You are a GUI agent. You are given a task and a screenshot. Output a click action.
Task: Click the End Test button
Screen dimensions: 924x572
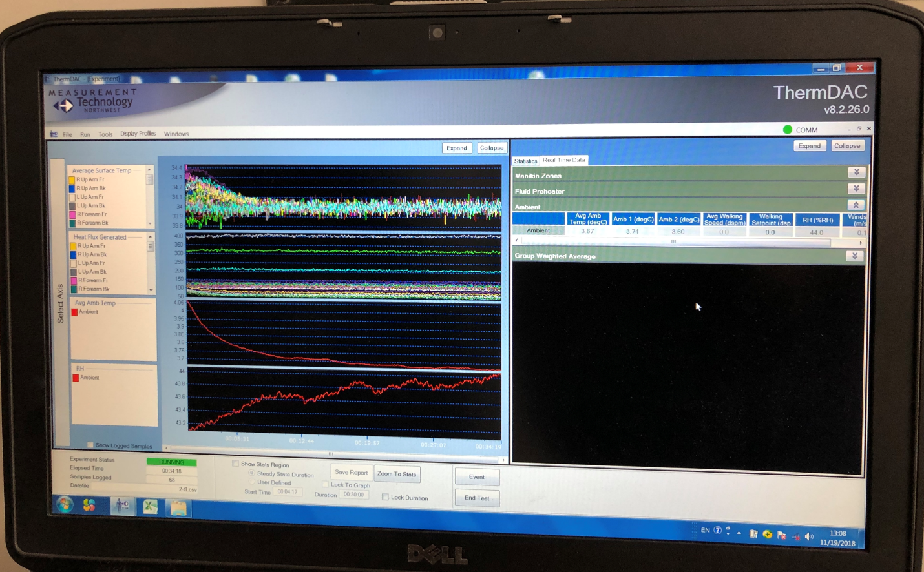coord(477,498)
